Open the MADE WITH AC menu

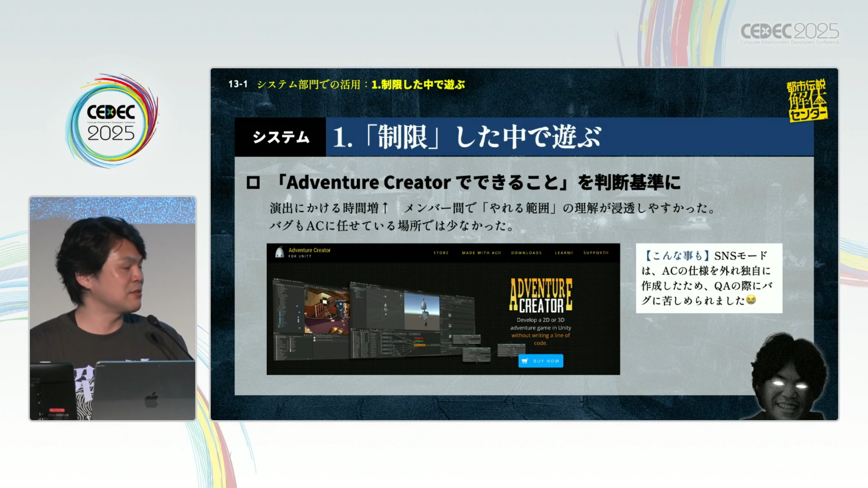point(481,253)
